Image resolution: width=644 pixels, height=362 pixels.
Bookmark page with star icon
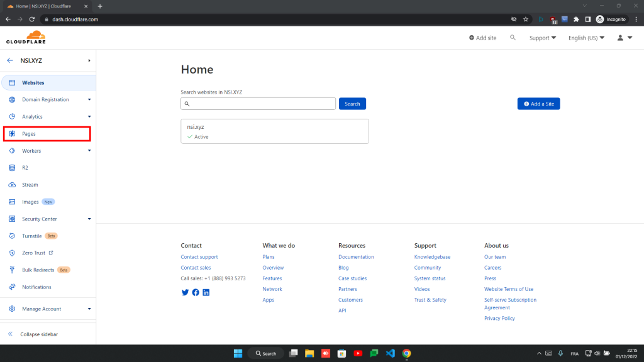click(526, 19)
